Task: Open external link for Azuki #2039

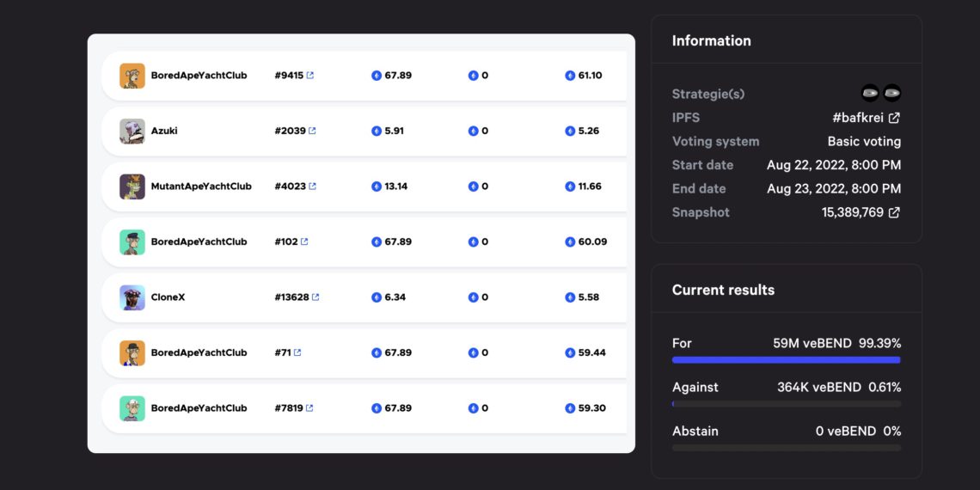Action: point(312,132)
